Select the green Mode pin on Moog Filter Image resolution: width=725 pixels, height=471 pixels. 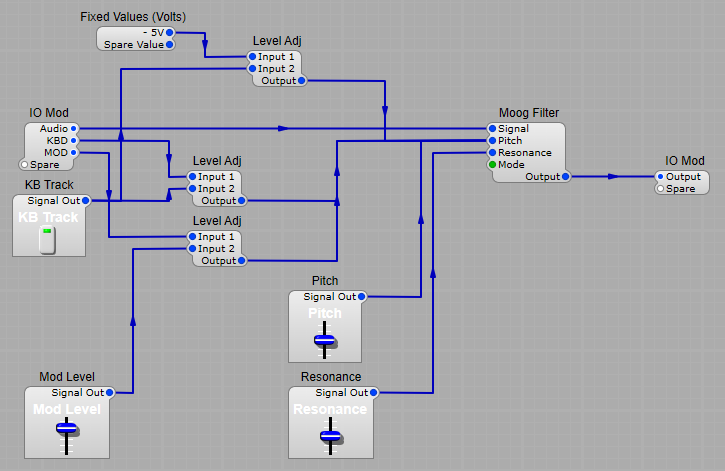pyautogui.click(x=492, y=165)
